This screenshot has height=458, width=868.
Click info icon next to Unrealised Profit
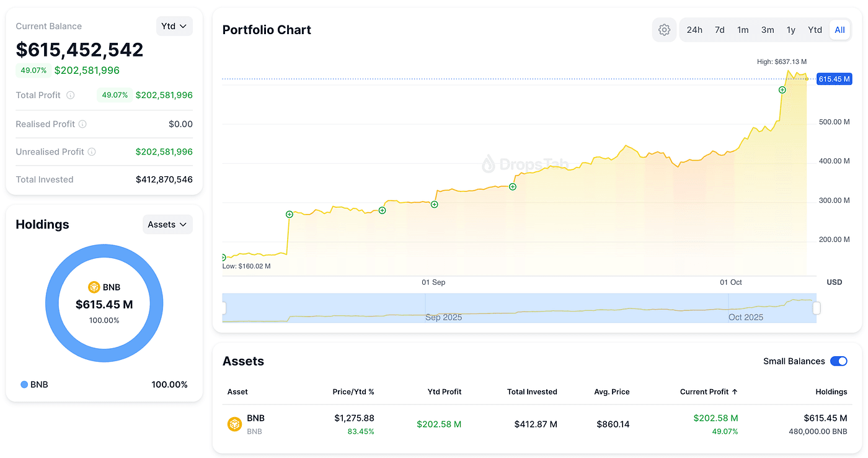[x=92, y=152]
